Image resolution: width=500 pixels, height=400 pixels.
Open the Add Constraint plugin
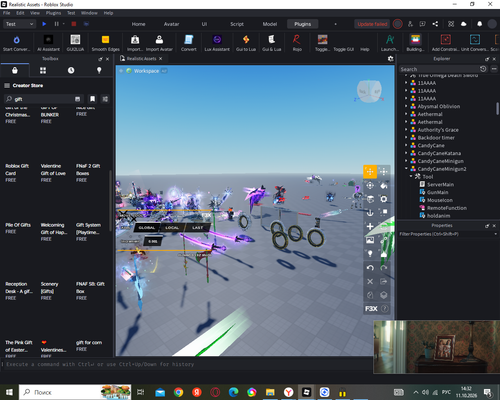[x=445, y=43]
